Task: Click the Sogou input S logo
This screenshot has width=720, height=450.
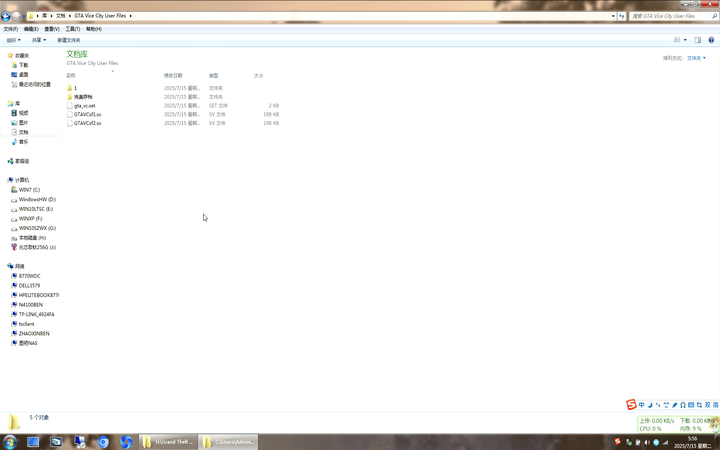Action: pyautogui.click(x=631, y=405)
